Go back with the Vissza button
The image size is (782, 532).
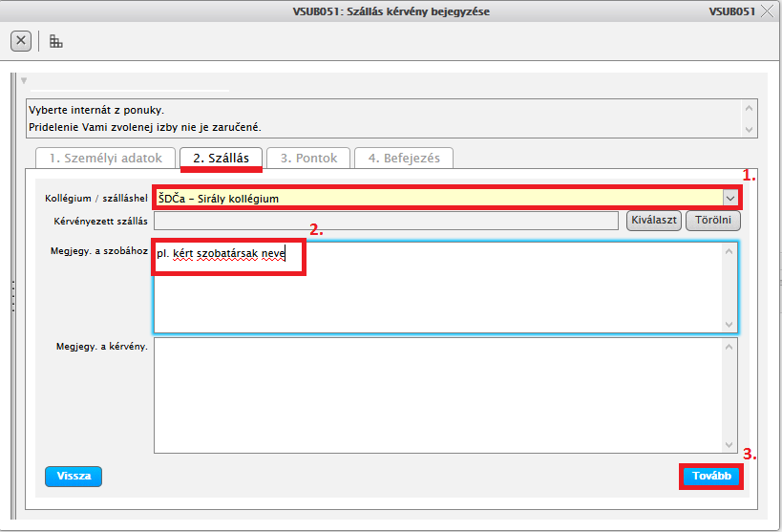(x=73, y=477)
